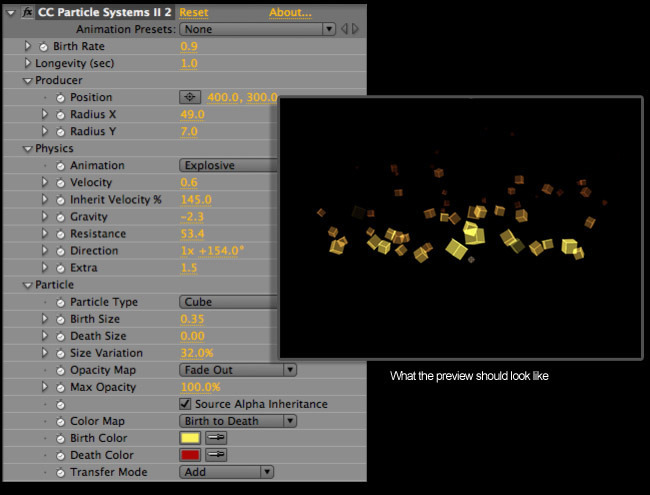Click the cube particles preview image
Viewport: 650px width, 495px height.
461,228
